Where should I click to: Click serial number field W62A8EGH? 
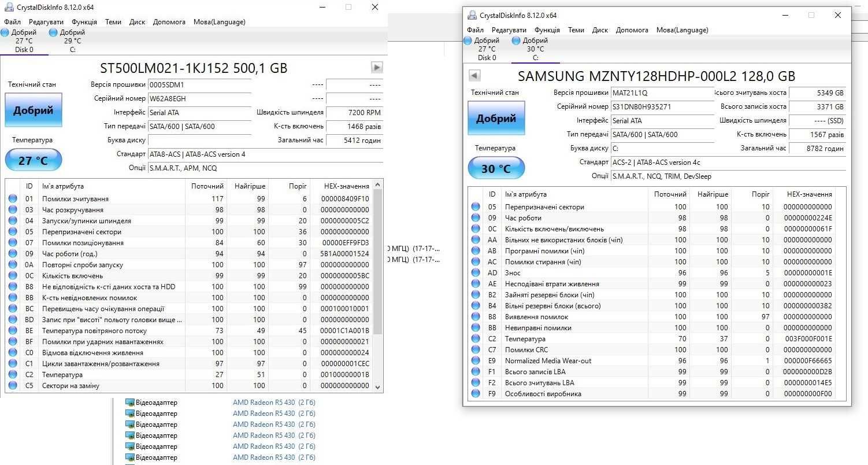199,99
